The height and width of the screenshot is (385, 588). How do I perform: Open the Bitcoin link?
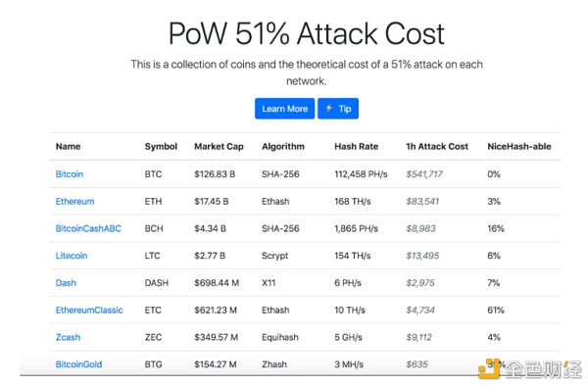coord(70,174)
